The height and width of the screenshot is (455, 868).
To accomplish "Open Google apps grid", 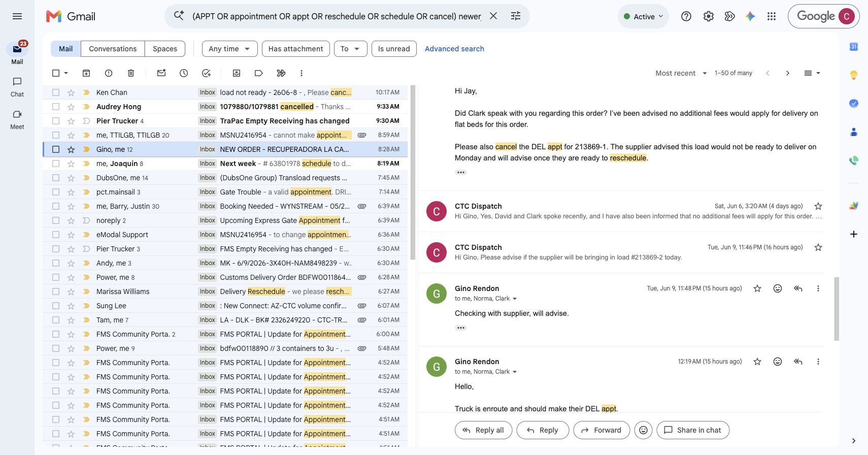I will click(772, 16).
